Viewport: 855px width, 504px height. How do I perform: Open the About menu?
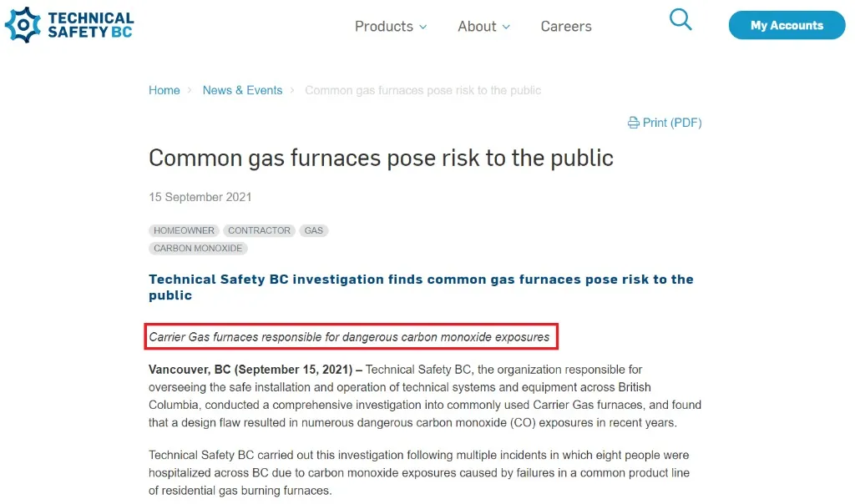point(477,27)
